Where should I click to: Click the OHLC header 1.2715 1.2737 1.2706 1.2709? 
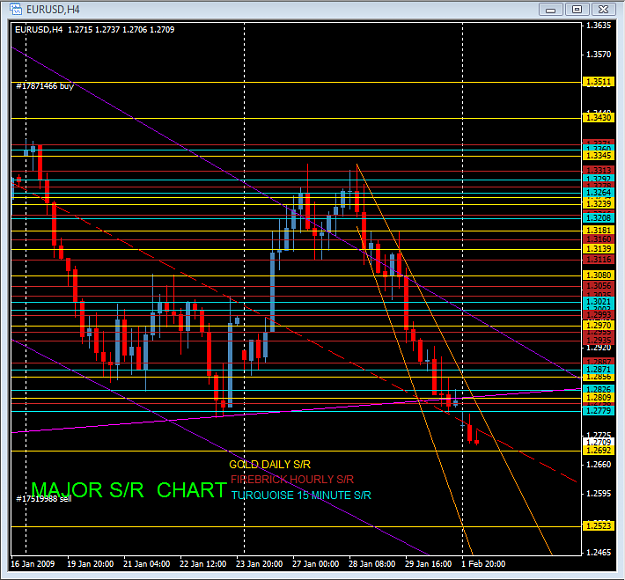tap(121, 29)
